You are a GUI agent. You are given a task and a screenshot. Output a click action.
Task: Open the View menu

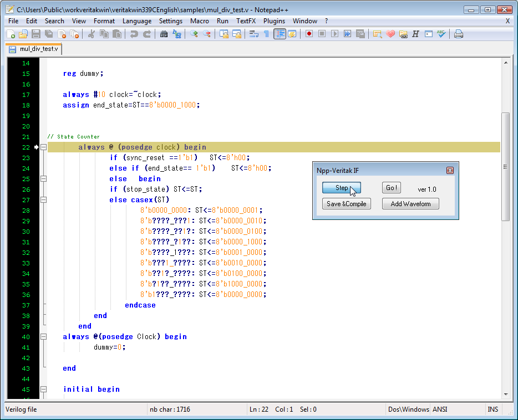tap(79, 21)
